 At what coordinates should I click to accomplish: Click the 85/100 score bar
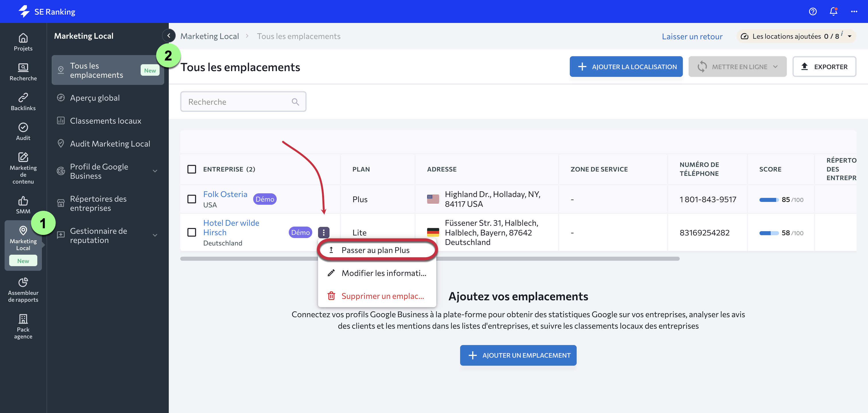coord(769,200)
